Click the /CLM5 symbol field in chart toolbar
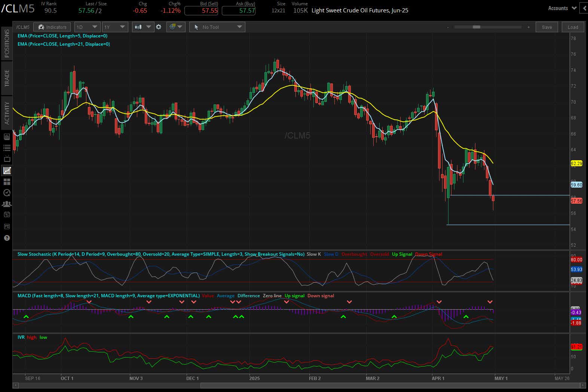The width and height of the screenshot is (588, 392). [x=23, y=27]
